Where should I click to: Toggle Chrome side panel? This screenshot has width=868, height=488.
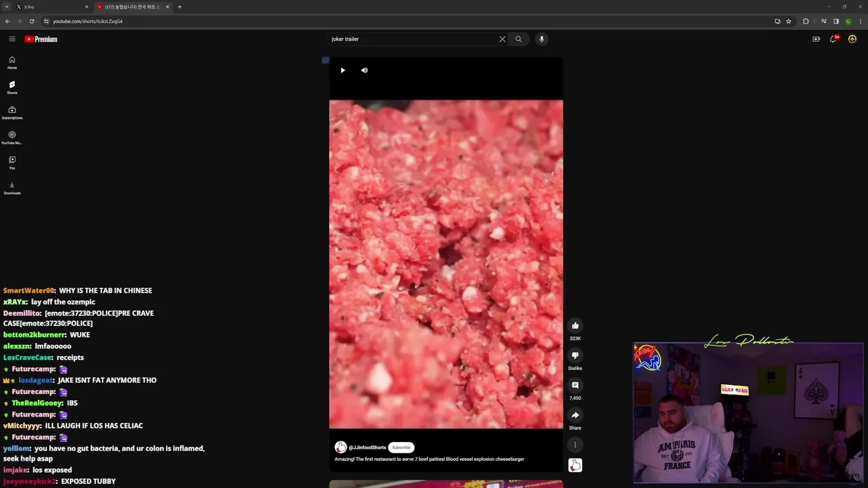pyautogui.click(x=836, y=21)
